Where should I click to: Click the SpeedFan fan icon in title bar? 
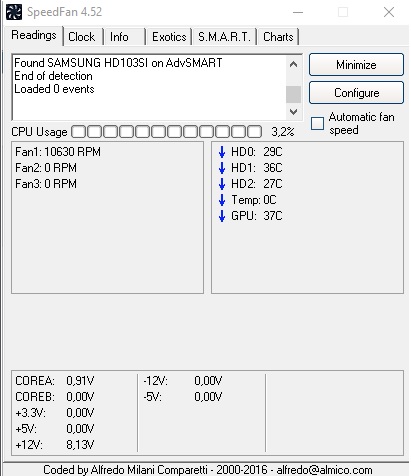14,12
